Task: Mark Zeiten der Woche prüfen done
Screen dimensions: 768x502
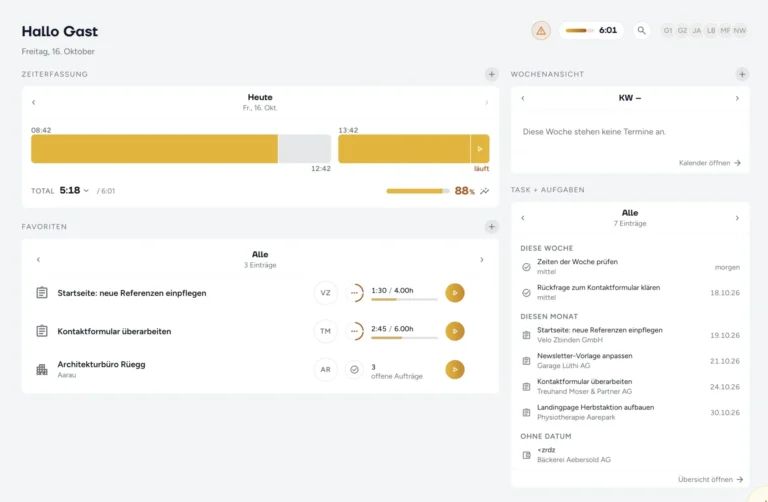Action: click(x=526, y=267)
